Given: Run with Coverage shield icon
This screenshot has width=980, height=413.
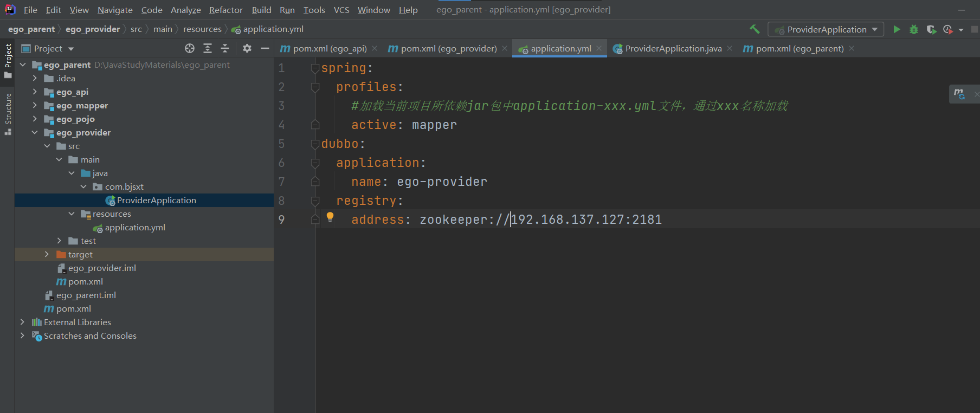Looking at the screenshot, I should coord(931,29).
